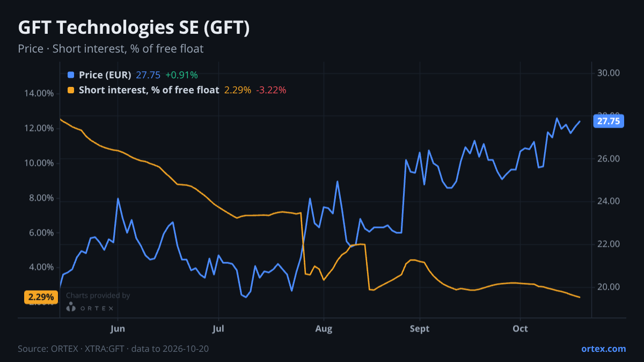This screenshot has width=644, height=362.
Task: Click the 24.00 right axis label
Action: tap(609, 201)
